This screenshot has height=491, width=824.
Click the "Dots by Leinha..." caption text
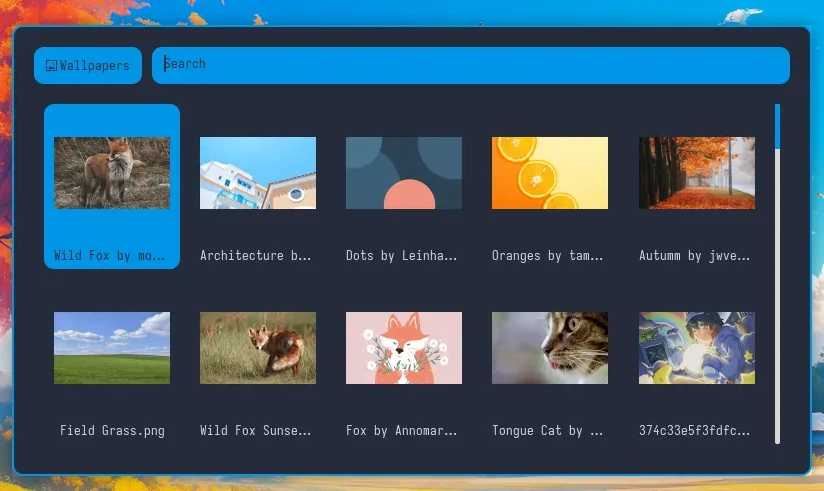point(402,256)
